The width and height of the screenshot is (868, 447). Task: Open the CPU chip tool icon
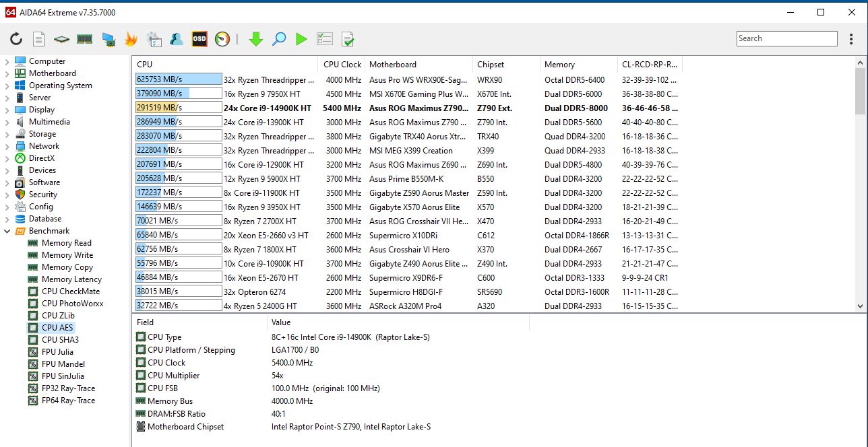62,39
